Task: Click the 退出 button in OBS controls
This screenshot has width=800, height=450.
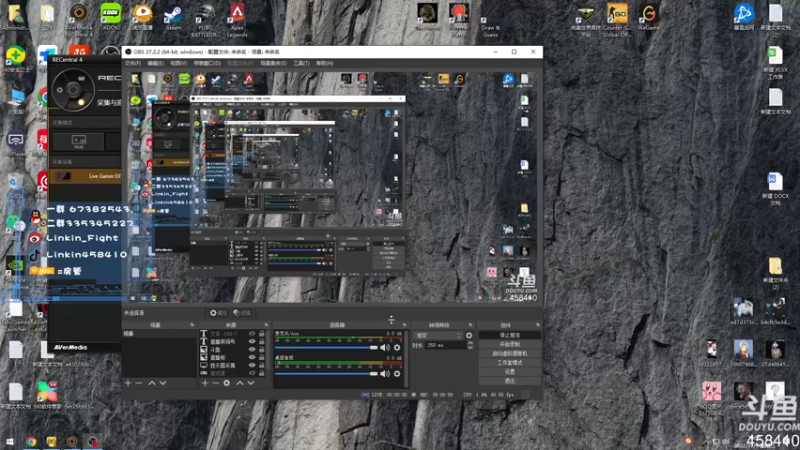Action: tap(510, 381)
